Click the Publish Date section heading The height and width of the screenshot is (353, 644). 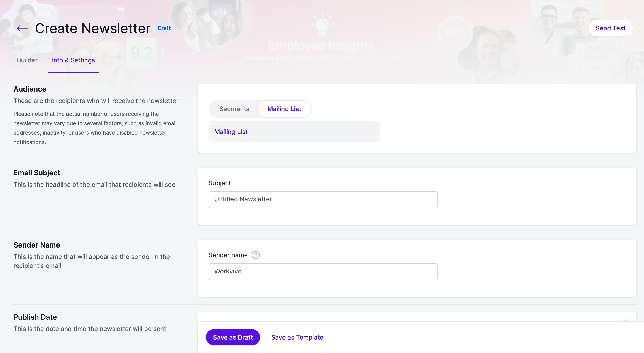point(35,317)
